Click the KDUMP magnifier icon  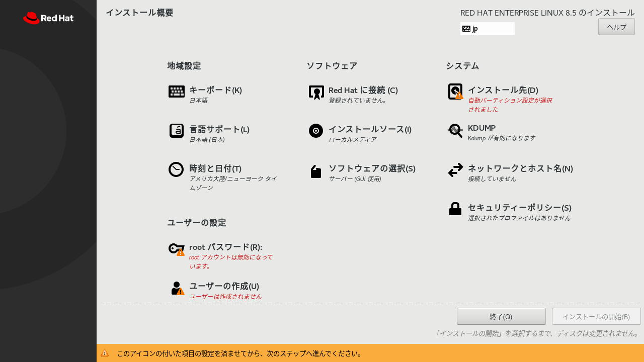pos(455,131)
